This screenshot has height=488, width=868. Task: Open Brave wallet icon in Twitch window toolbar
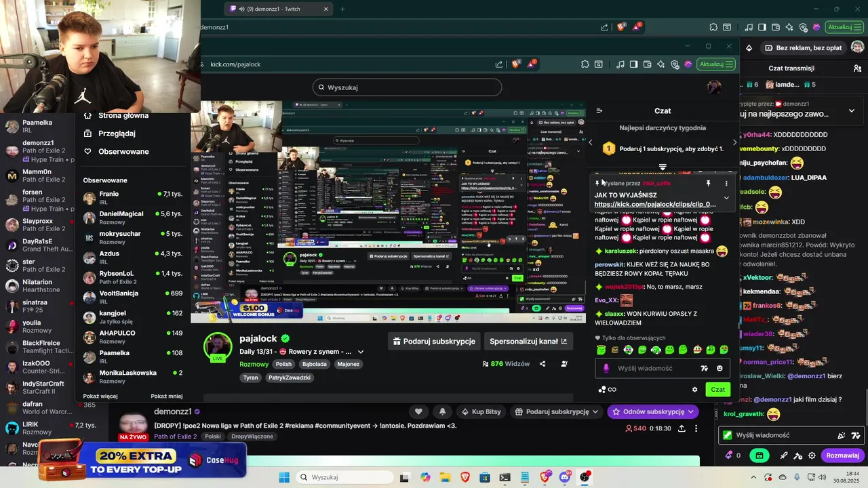tap(776, 27)
